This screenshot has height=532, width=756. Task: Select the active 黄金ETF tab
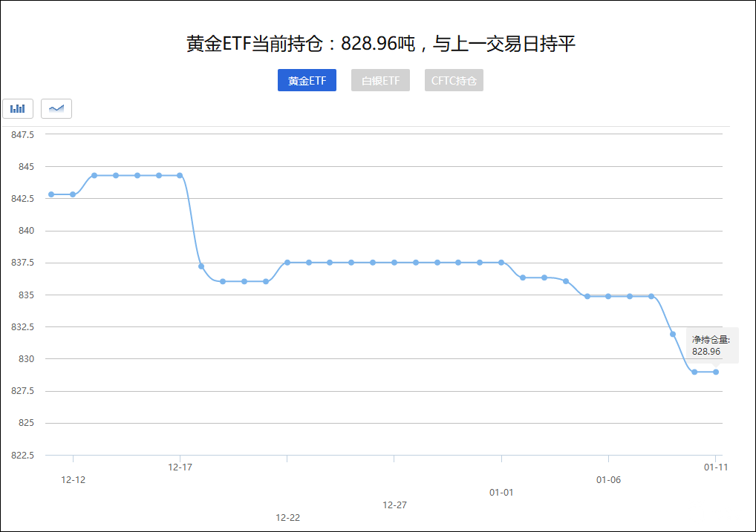307,80
